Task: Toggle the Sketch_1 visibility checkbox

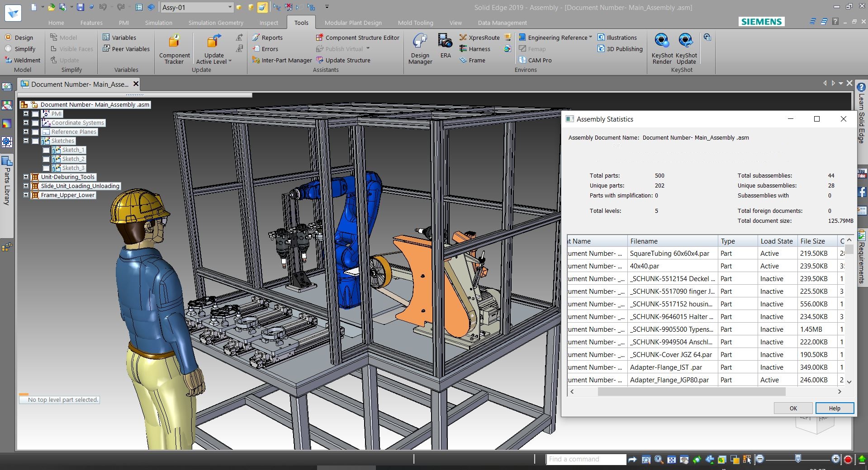Action: pos(46,150)
